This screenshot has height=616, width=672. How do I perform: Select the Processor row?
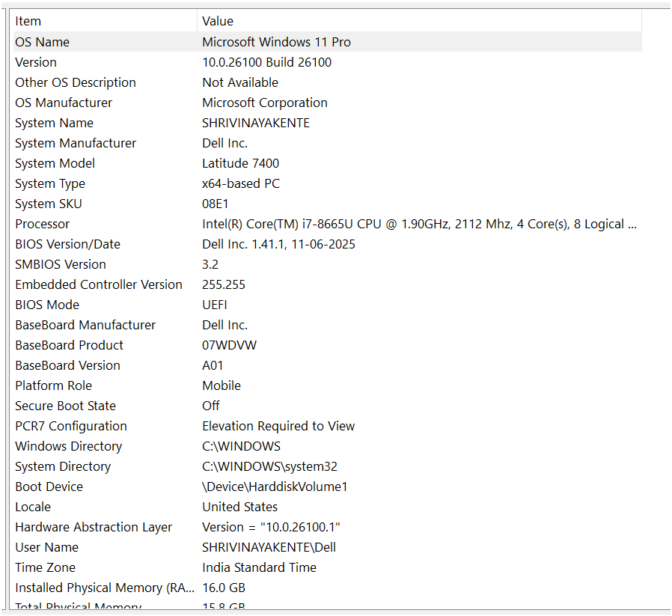point(328,224)
